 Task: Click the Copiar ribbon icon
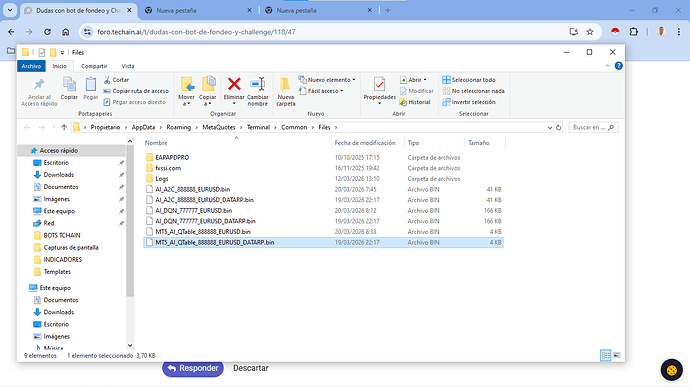coord(69,84)
